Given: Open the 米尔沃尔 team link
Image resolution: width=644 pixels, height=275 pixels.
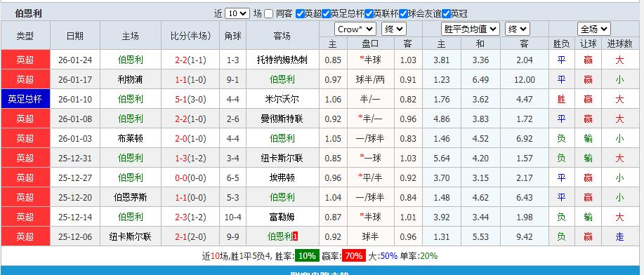Looking at the screenshot, I should click(x=282, y=100).
